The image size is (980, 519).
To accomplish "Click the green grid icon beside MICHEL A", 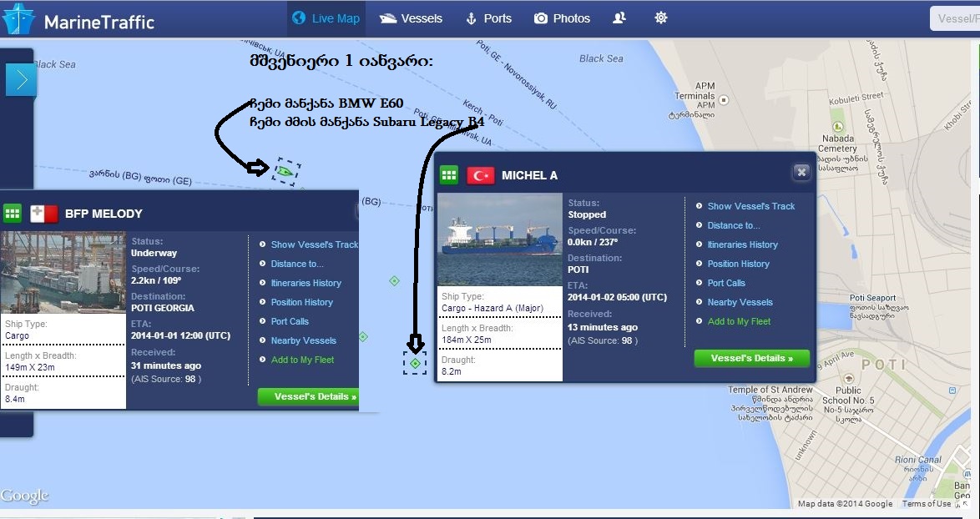I will [449, 175].
